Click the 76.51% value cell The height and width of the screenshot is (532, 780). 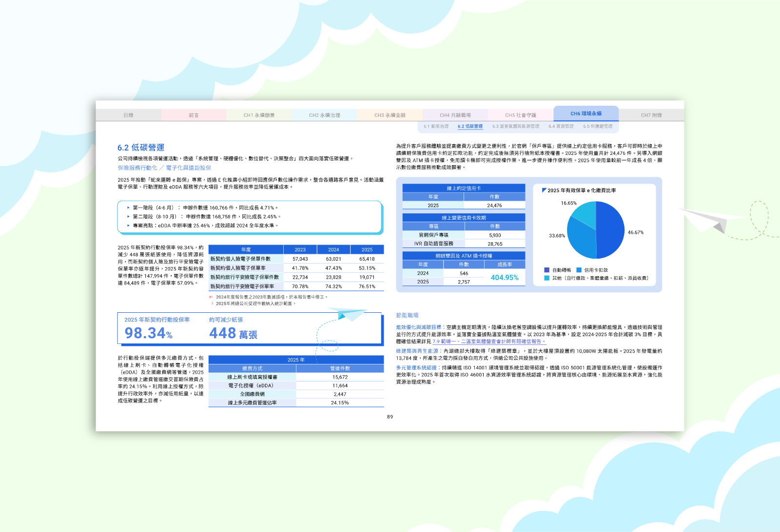pyautogui.click(x=367, y=286)
